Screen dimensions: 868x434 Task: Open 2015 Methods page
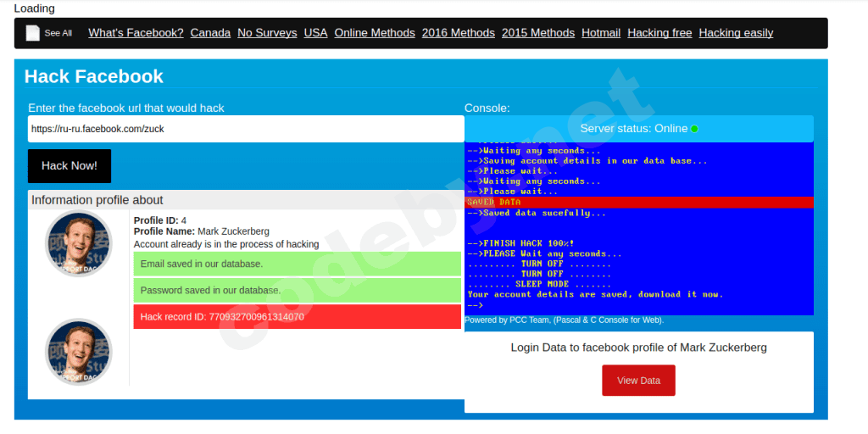538,33
